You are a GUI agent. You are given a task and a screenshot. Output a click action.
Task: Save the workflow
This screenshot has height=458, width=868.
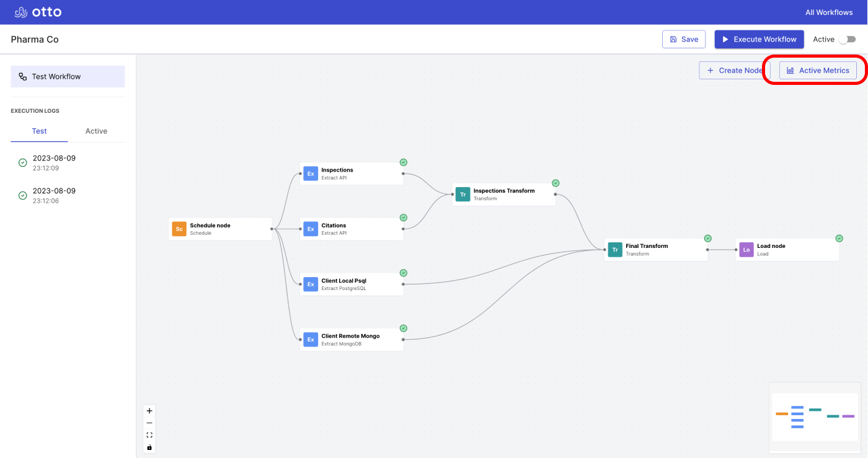(x=684, y=39)
